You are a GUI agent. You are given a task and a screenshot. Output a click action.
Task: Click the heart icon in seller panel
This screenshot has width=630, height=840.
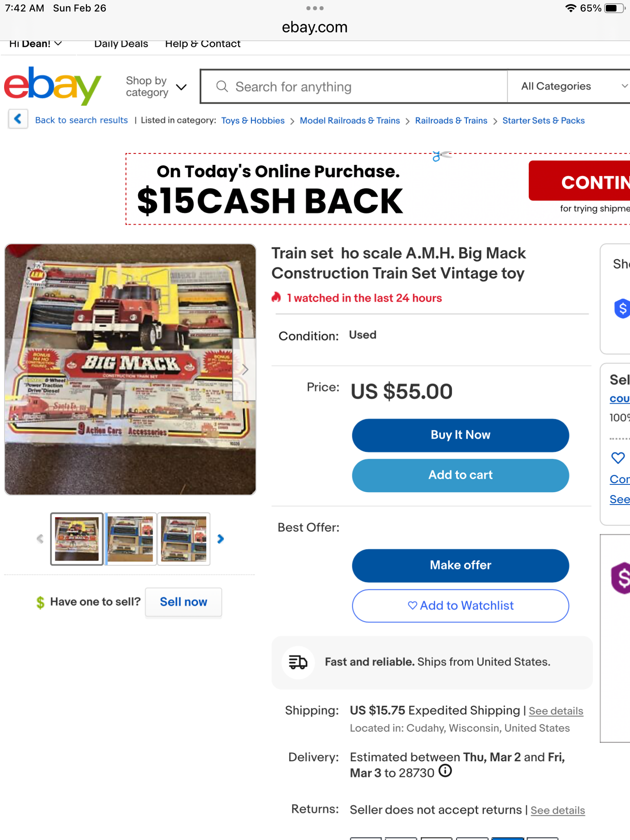(x=618, y=458)
